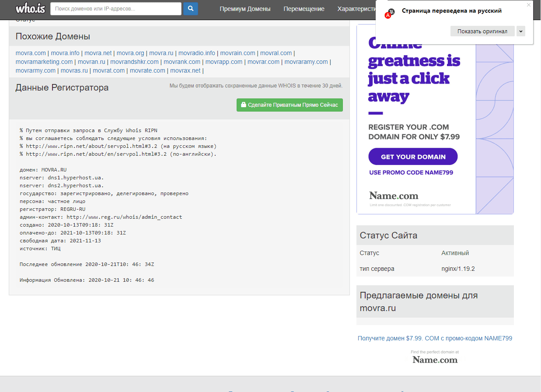Click the translate icon in the popup
The height and width of the screenshot is (392, 541).
click(x=390, y=13)
